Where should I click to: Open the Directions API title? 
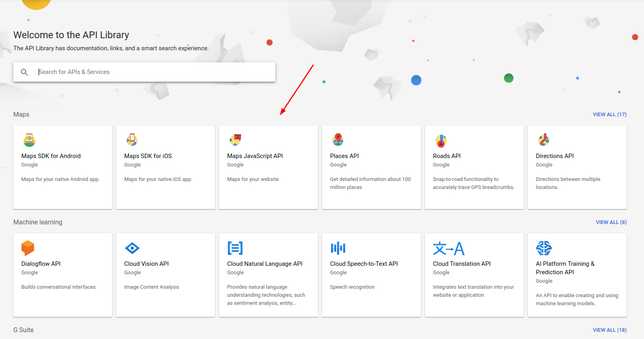point(555,156)
